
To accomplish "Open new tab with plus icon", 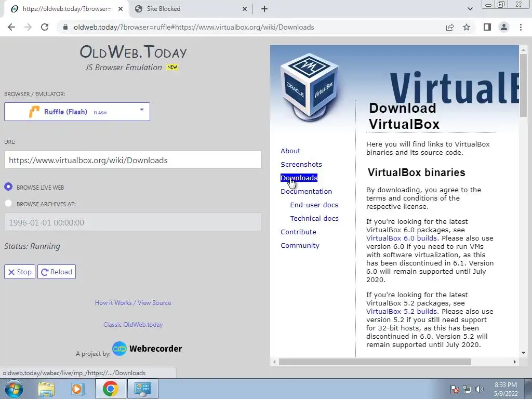I will point(264,9).
